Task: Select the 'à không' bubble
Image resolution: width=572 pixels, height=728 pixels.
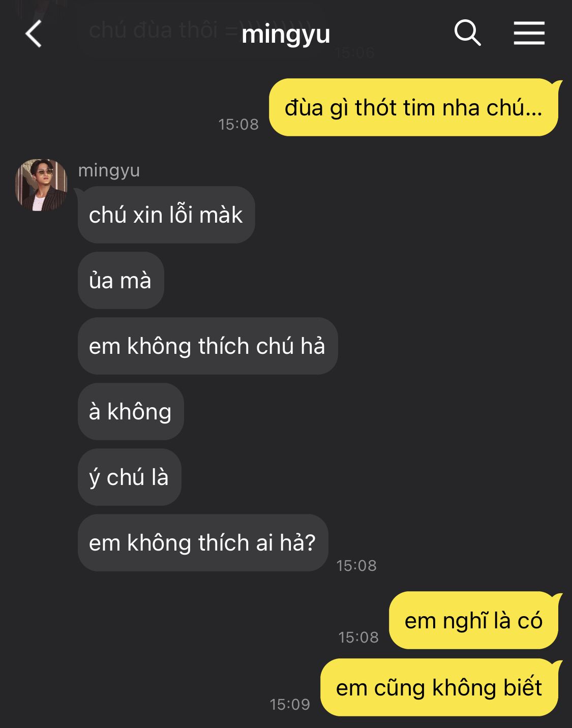Action: coord(131,411)
